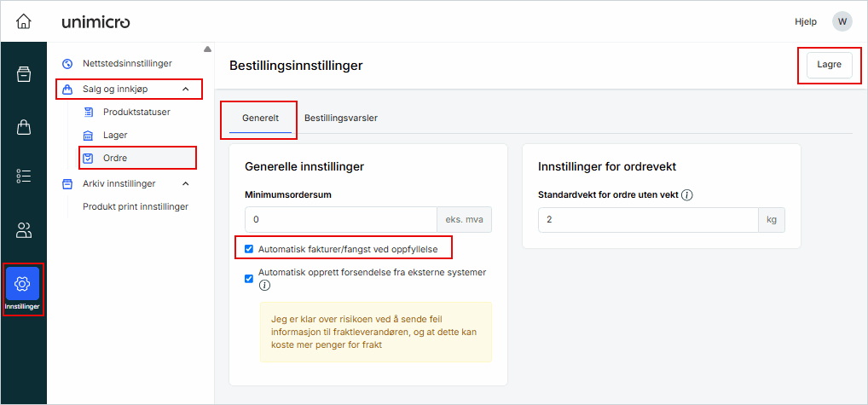Toggle Automatisk fakturer/fangst ved oppfyllelse checkbox
868x405 pixels.
pyautogui.click(x=249, y=249)
